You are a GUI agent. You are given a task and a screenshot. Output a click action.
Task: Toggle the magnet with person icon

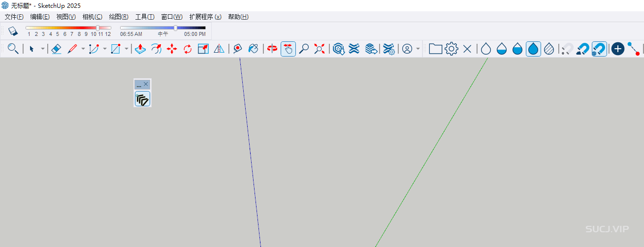click(x=583, y=49)
